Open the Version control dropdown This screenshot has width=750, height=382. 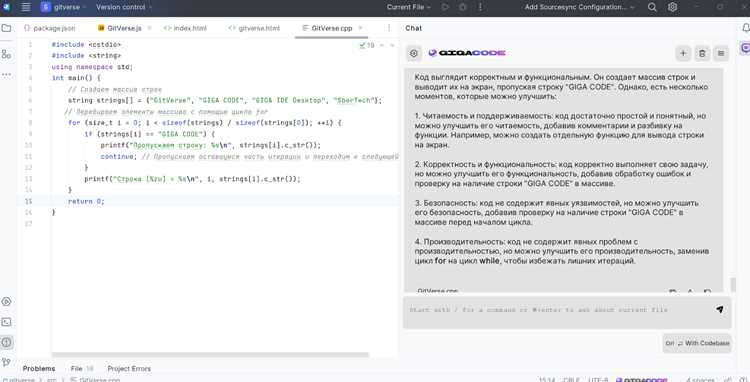coord(124,7)
